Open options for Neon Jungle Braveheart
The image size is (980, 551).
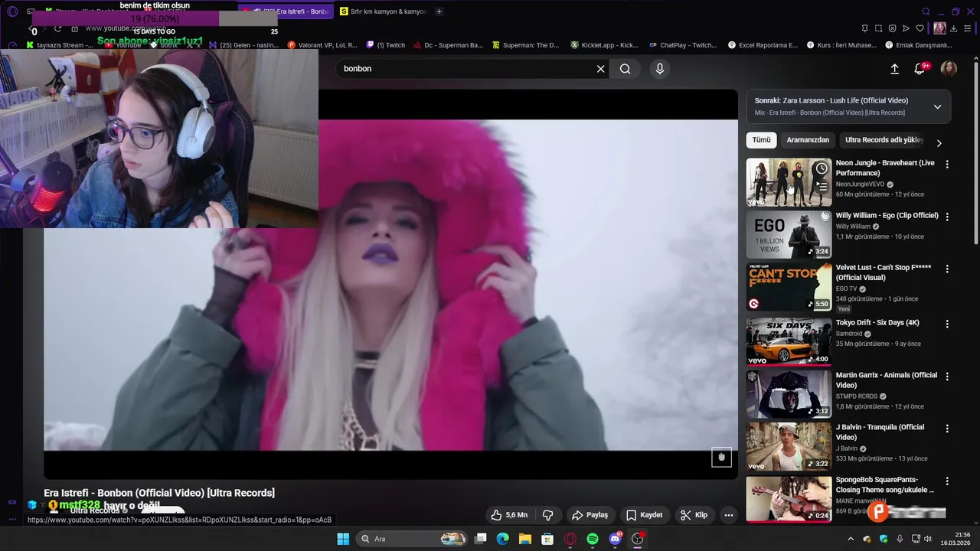tap(947, 165)
